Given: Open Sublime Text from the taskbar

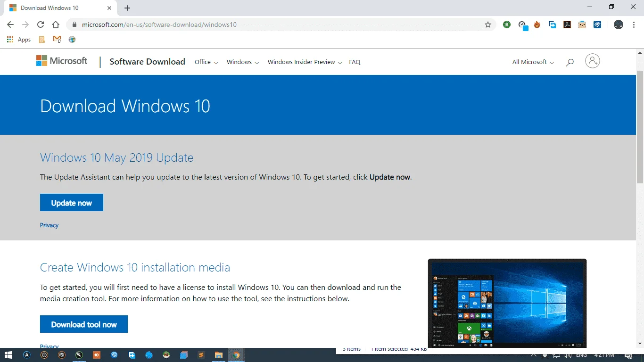Looking at the screenshot, I should tap(201, 355).
